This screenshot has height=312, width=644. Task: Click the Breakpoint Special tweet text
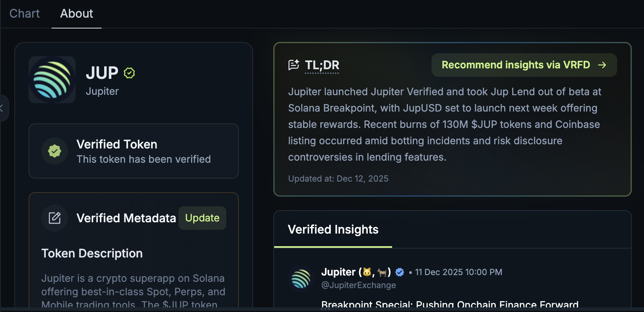click(449, 304)
